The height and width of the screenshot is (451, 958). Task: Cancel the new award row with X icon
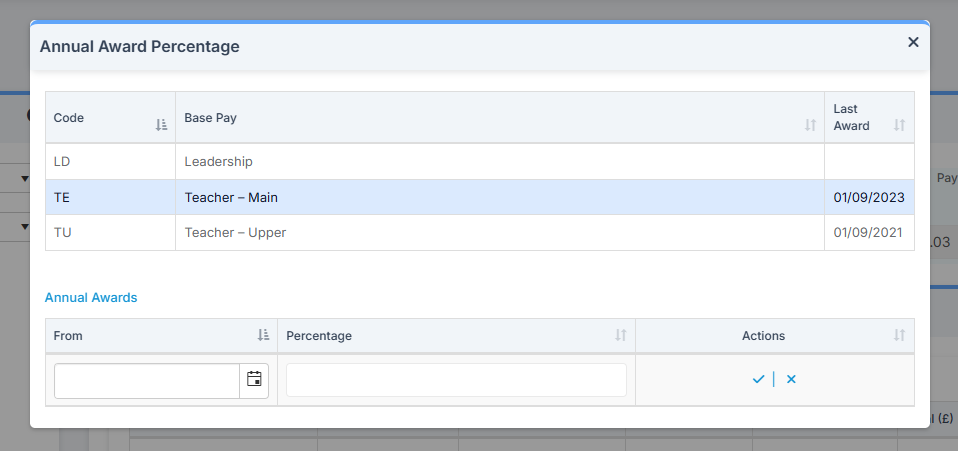791,379
